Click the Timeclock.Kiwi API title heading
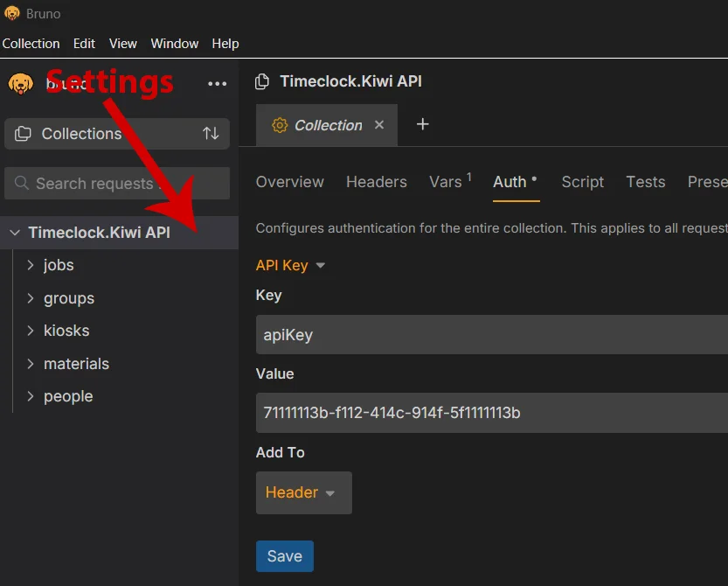Image resolution: width=728 pixels, height=586 pixels. 350,81
